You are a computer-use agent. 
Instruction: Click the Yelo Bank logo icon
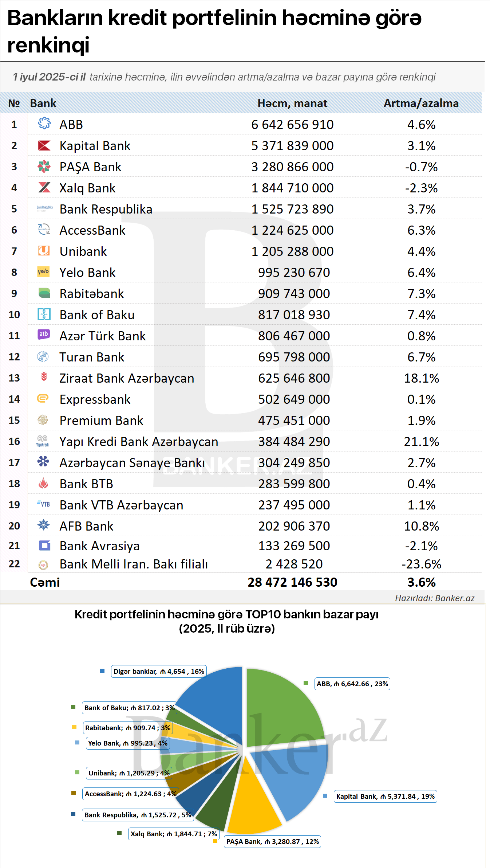43,271
